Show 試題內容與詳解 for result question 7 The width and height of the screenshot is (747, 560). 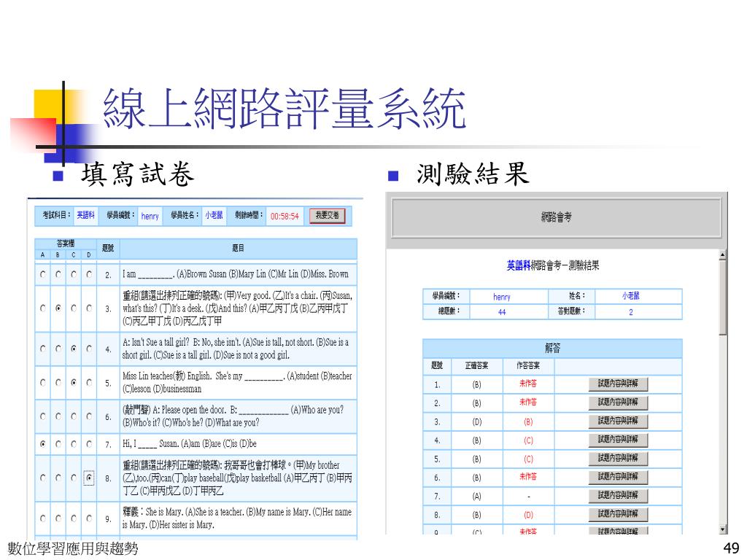[618, 495]
